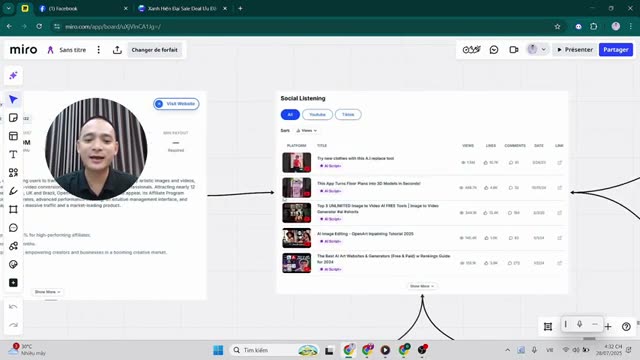Start a video call from header
This screenshot has width=640, height=360.
click(513, 50)
